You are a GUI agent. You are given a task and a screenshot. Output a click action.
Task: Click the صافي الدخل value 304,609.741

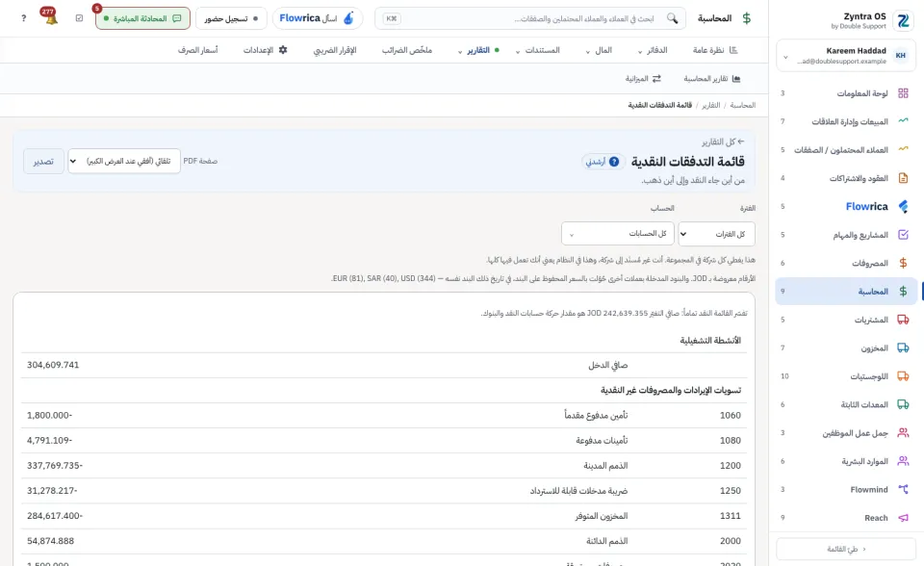(x=53, y=365)
